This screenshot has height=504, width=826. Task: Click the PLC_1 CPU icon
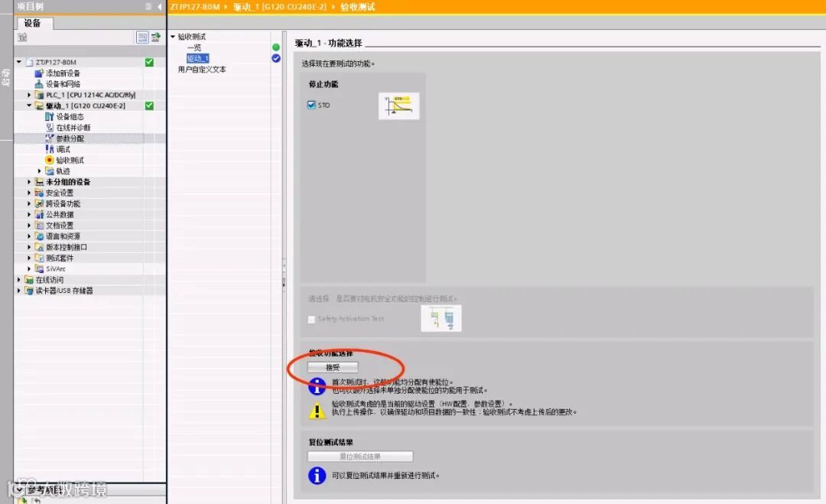[39, 95]
